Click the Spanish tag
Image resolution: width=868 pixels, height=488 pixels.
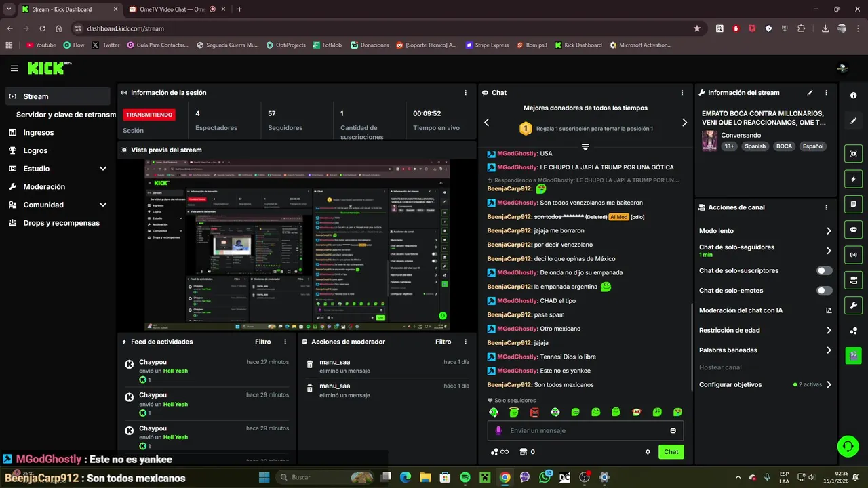click(x=755, y=146)
